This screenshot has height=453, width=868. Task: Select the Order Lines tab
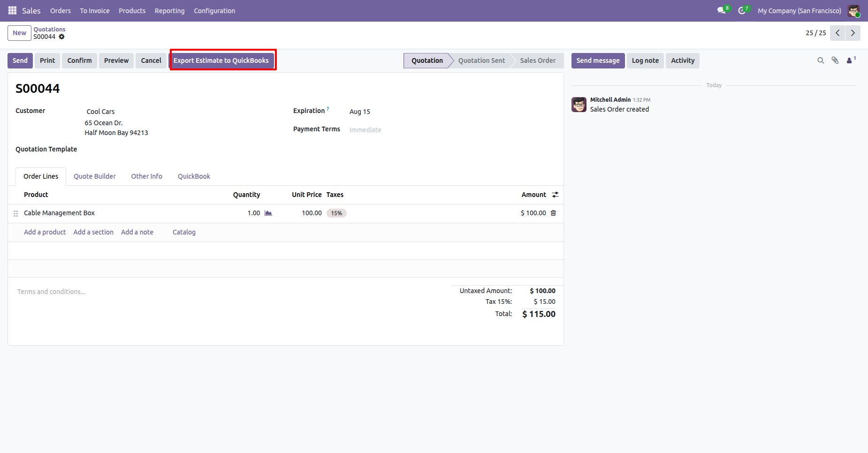(41, 176)
